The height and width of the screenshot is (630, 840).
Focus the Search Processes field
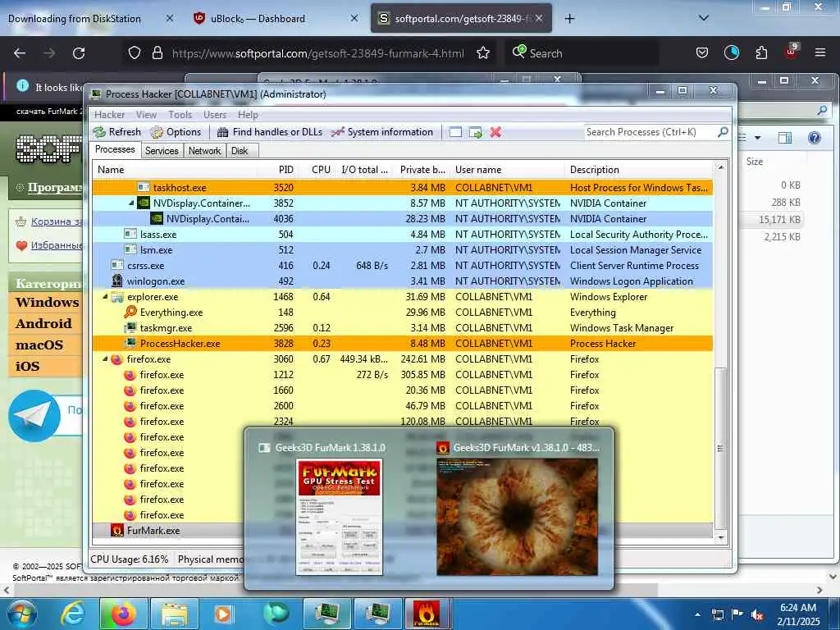point(650,132)
